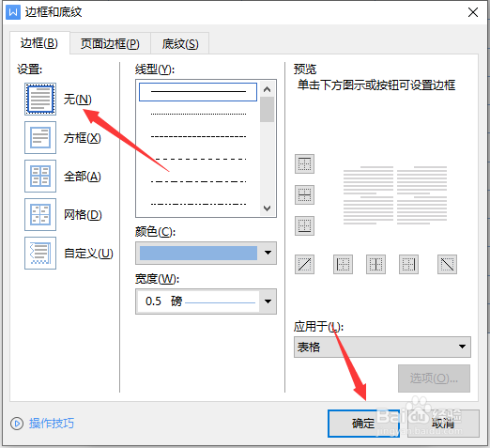Toggle the inside horizontal border button
Image resolution: width=490 pixels, height=448 pixels.
pos(304,194)
